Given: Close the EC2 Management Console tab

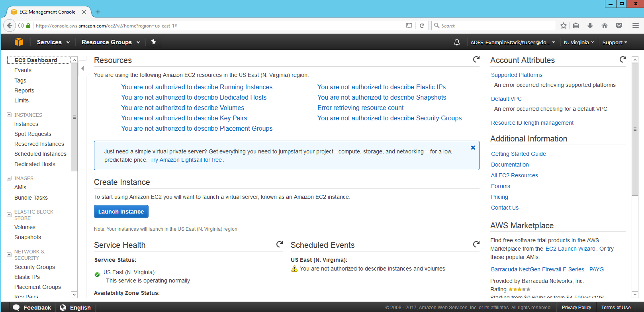Looking at the screenshot, I should click(84, 12).
